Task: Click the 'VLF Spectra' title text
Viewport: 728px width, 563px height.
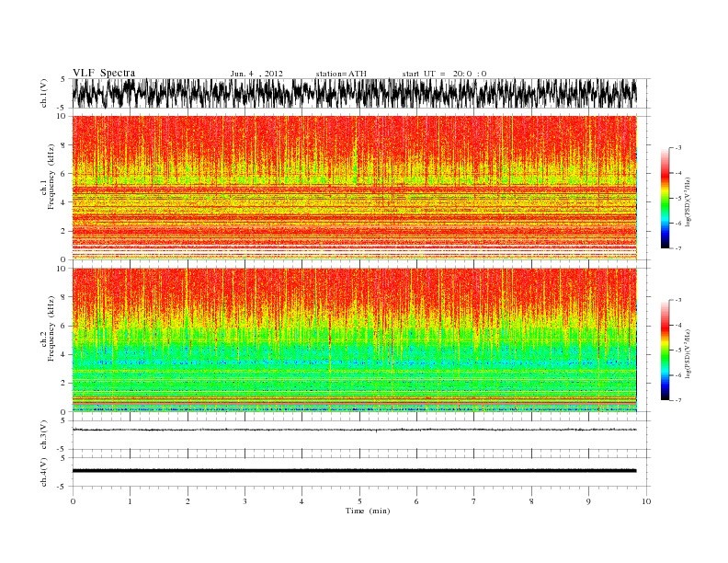Action: (104, 73)
